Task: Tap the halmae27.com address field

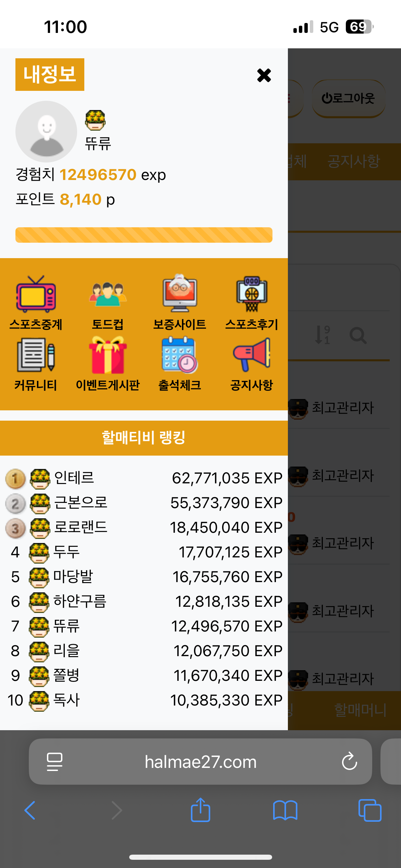Action: click(x=200, y=761)
